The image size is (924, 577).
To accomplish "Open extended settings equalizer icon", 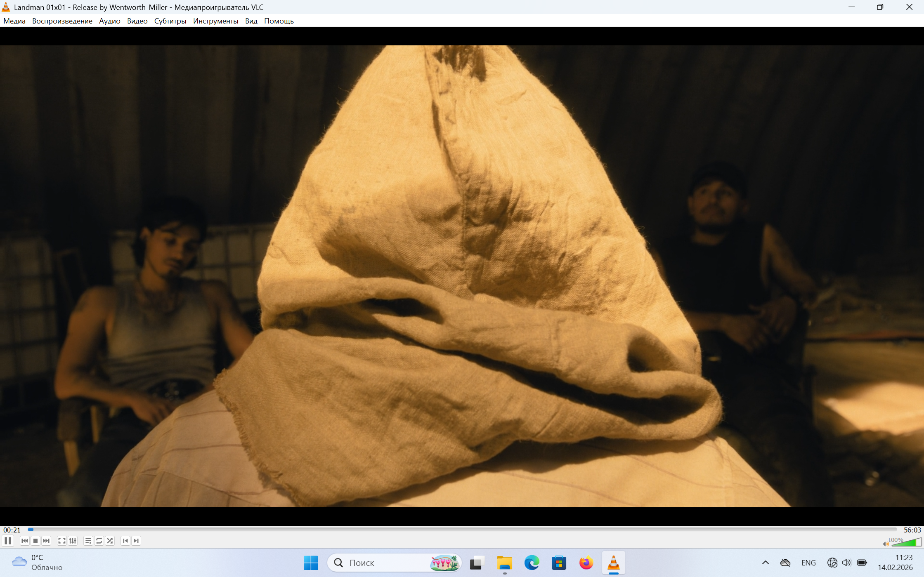I will tap(73, 541).
